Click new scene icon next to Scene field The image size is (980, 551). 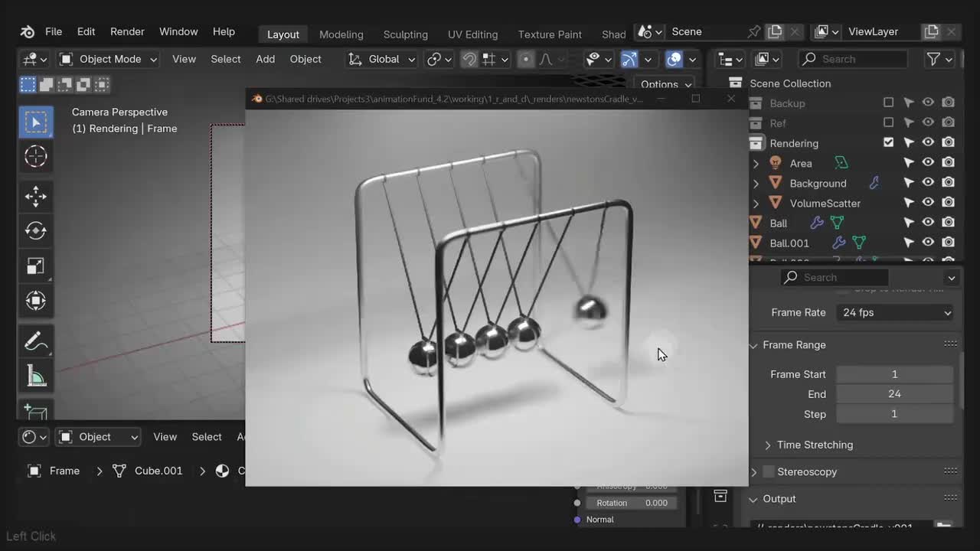tap(775, 31)
